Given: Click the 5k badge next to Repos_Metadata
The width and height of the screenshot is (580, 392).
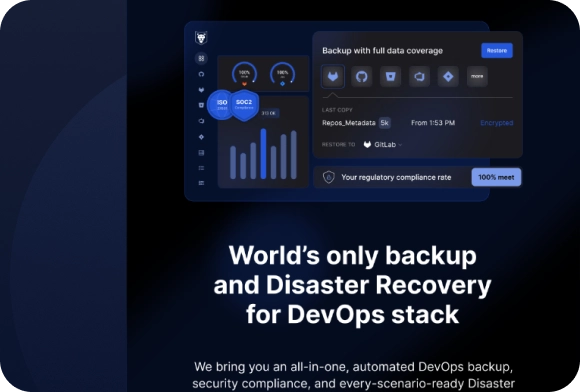Looking at the screenshot, I should point(385,123).
